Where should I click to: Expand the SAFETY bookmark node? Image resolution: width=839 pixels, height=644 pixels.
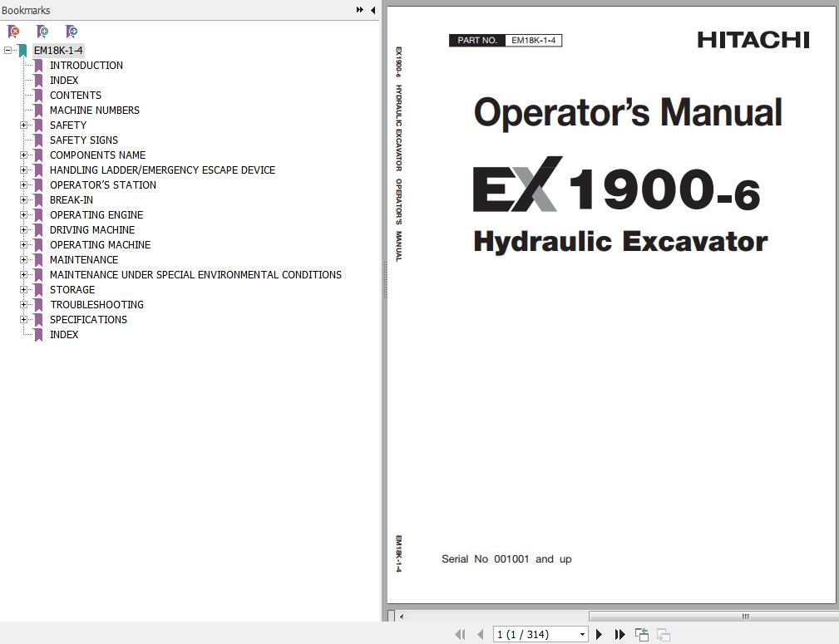[x=23, y=125]
